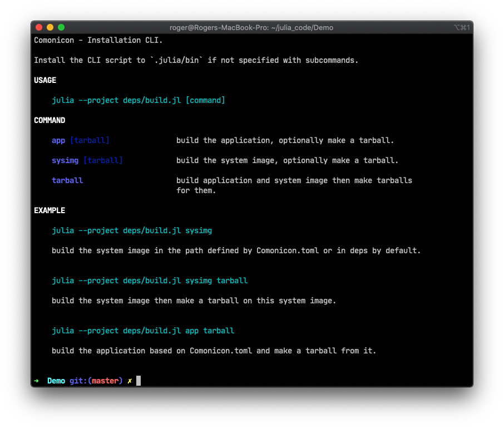Click the green prompt arrow
Viewport: 504px width, 428px height.
(36, 381)
